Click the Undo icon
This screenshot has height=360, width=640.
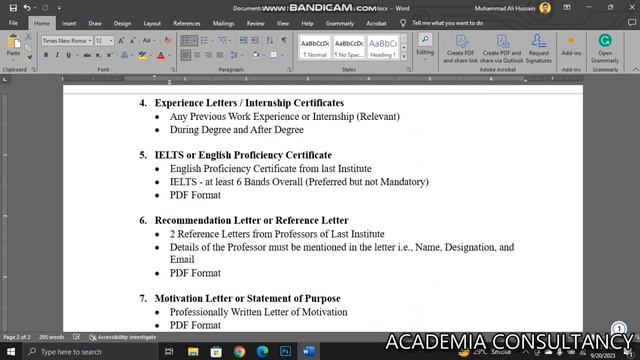[27, 8]
